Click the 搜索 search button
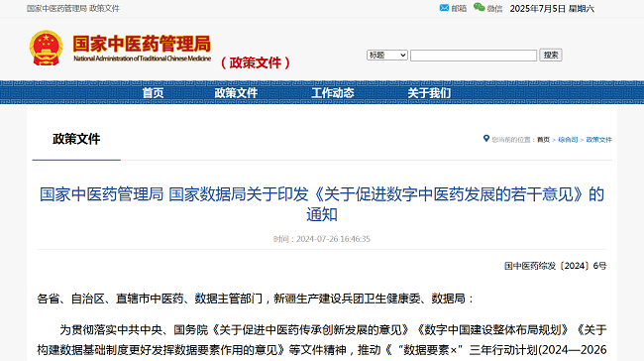Viewport: 644px width, 361px height. (551, 56)
